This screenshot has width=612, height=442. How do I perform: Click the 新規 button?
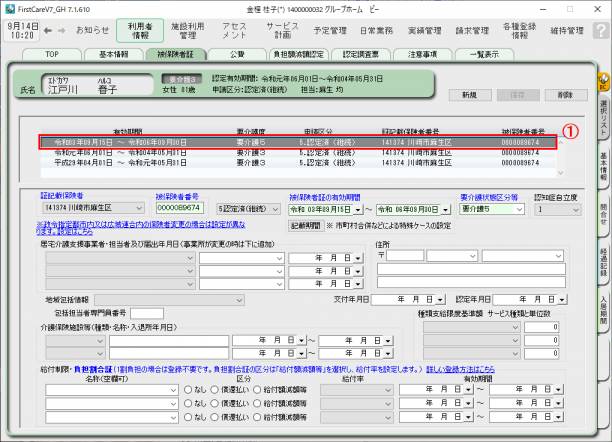[x=469, y=94]
